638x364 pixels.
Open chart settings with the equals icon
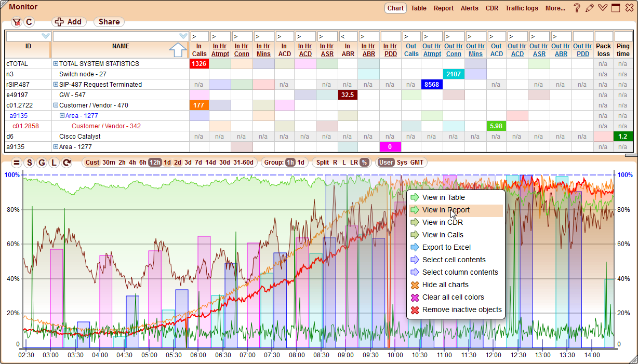click(18, 163)
